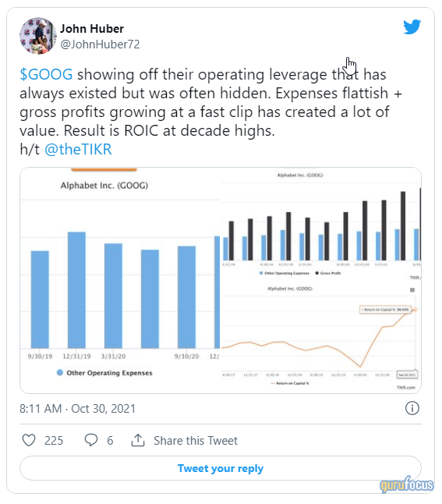442x504 pixels.
Task: Open replies via speech bubble icon
Action: pos(91,440)
